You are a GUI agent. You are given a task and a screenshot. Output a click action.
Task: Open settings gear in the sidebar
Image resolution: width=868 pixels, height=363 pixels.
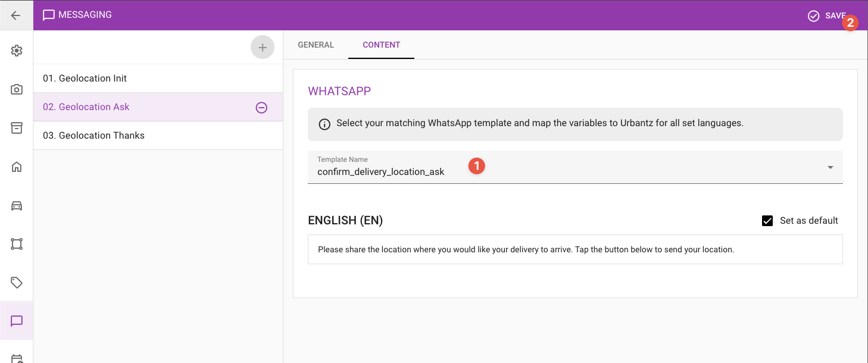point(17,51)
